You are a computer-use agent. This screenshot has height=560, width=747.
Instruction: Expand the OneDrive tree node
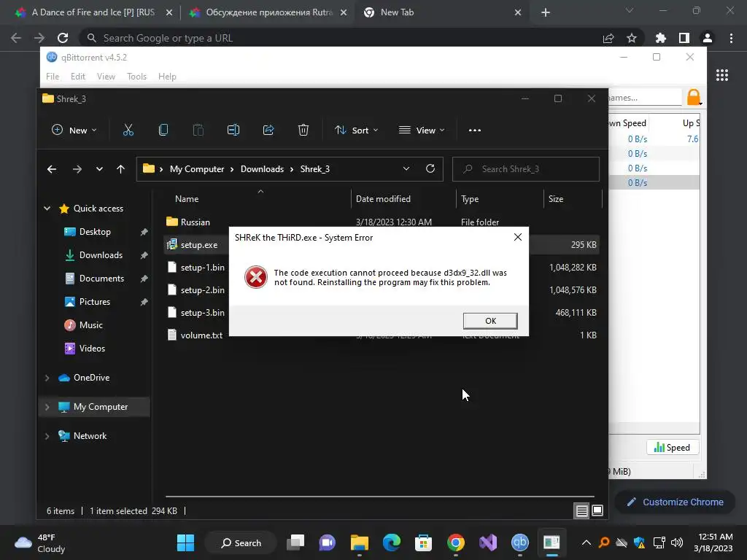47,378
